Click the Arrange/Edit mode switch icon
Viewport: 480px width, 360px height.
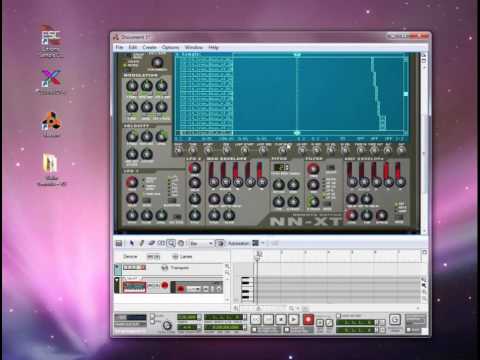click(x=119, y=243)
